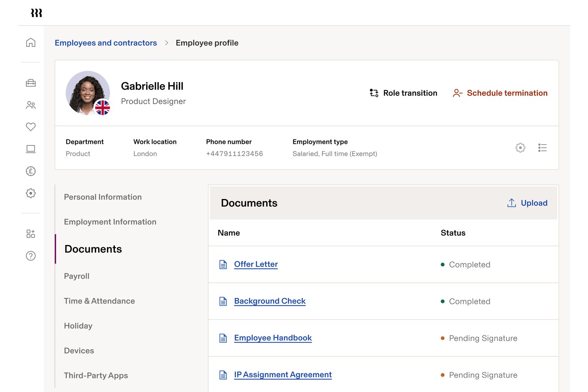
Task: Open Employees and contractors breadcrumb
Action: pyautogui.click(x=106, y=43)
